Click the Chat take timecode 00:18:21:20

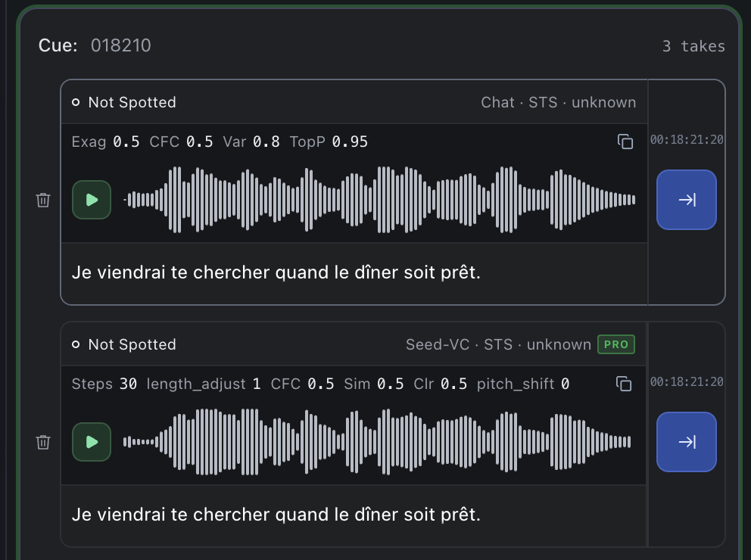[687, 140]
